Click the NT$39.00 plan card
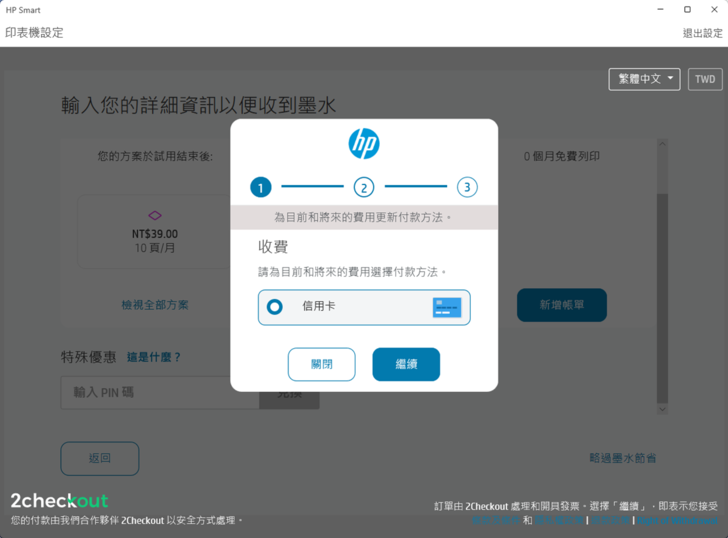728x538 pixels. click(155, 232)
